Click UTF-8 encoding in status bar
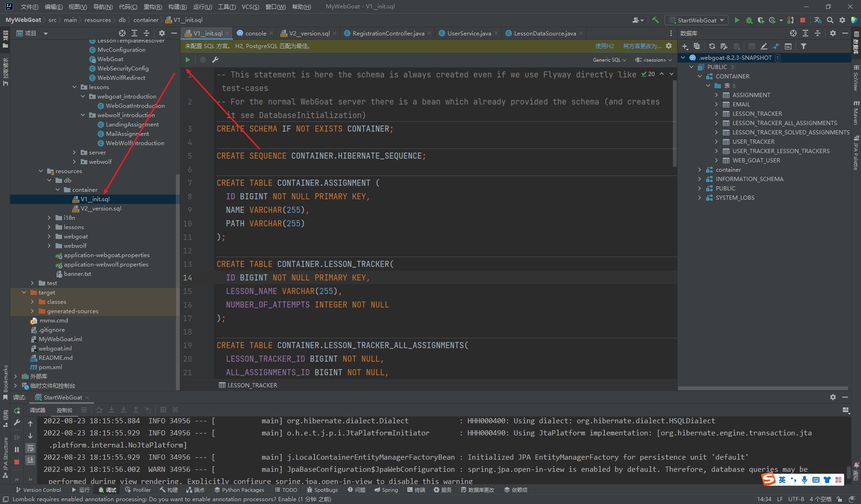Image resolution: width=861 pixels, height=504 pixels. click(x=796, y=499)
